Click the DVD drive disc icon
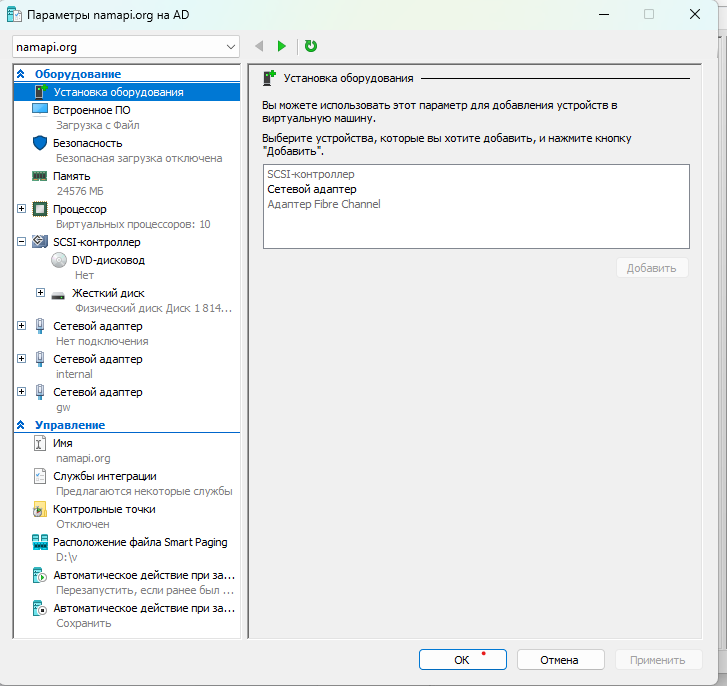 click(58, 260)
